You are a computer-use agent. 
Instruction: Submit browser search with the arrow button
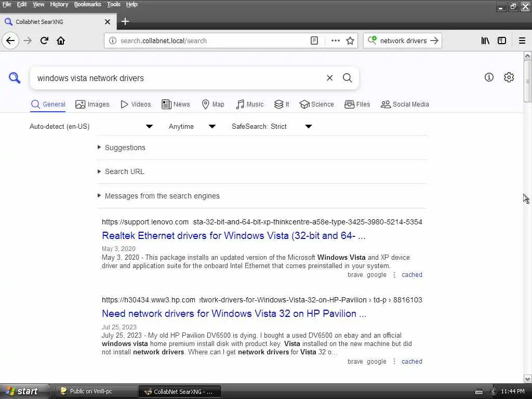(x=434, y=41)
